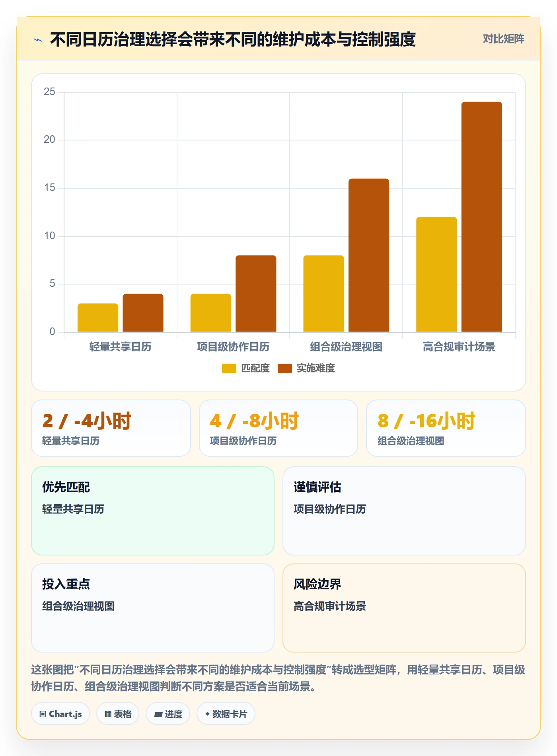Click the 项目级协作日历 x-axis label
This screenshot has width=557, height=756.
point(233,347)
